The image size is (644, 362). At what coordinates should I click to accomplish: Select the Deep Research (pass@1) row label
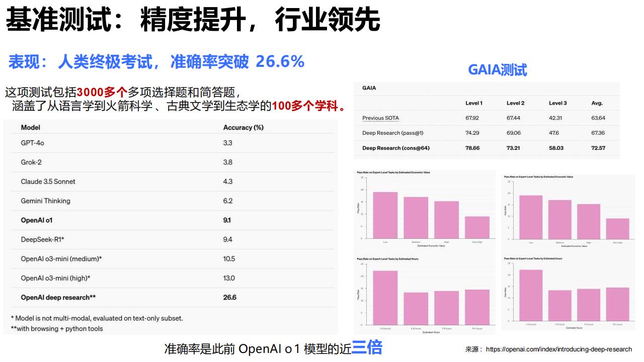point(393,133)
